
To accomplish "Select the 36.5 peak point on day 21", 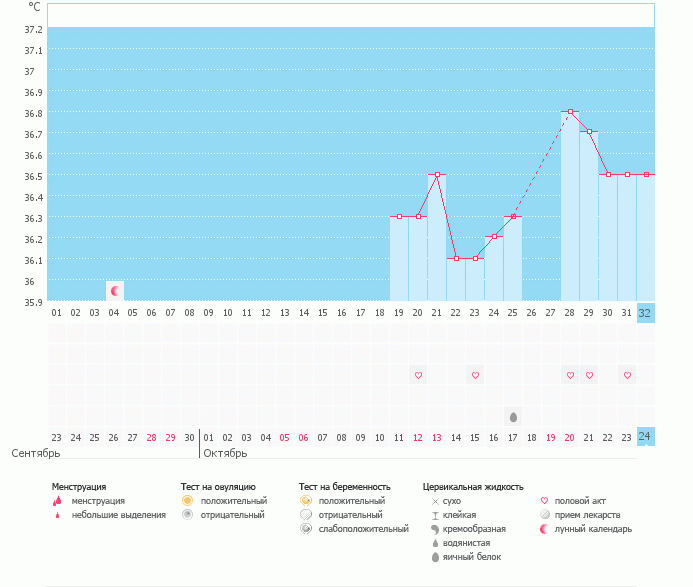I will pos(437,174).
